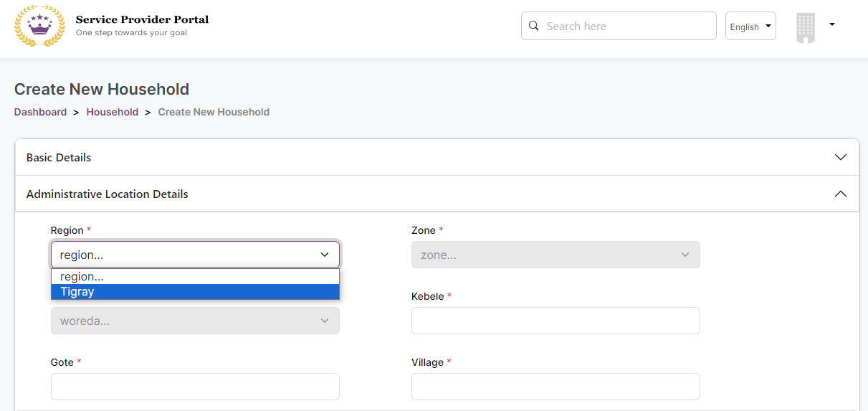
Task: Open the Woreda dropdown
Action: click(x=194, y=321)
